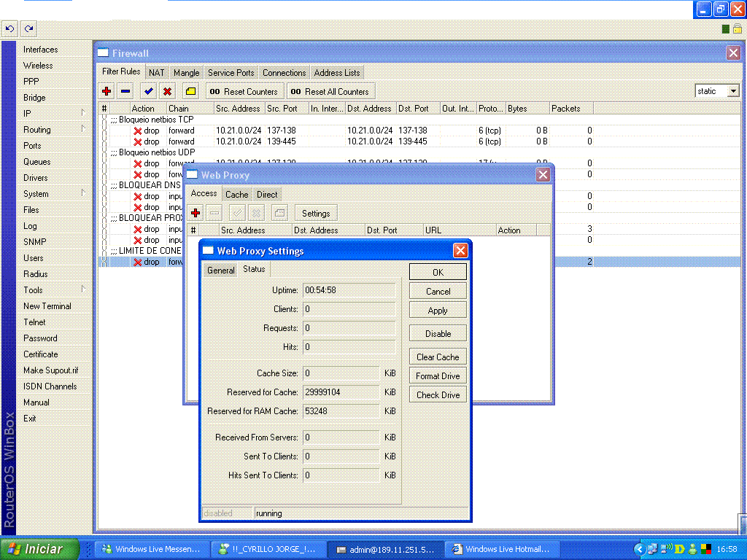Open the Service Ports tab

point(231,72)
